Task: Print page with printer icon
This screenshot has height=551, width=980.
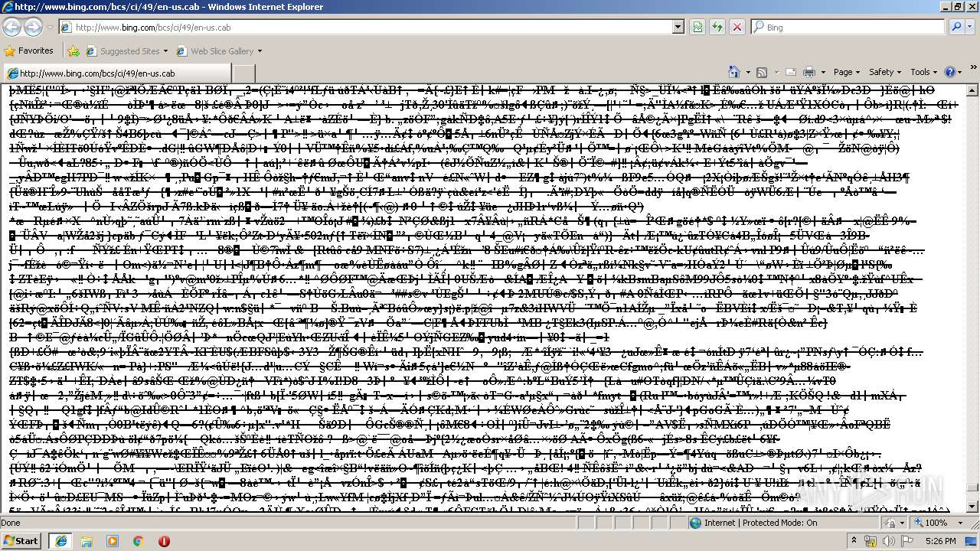Action: pos(809,72)
